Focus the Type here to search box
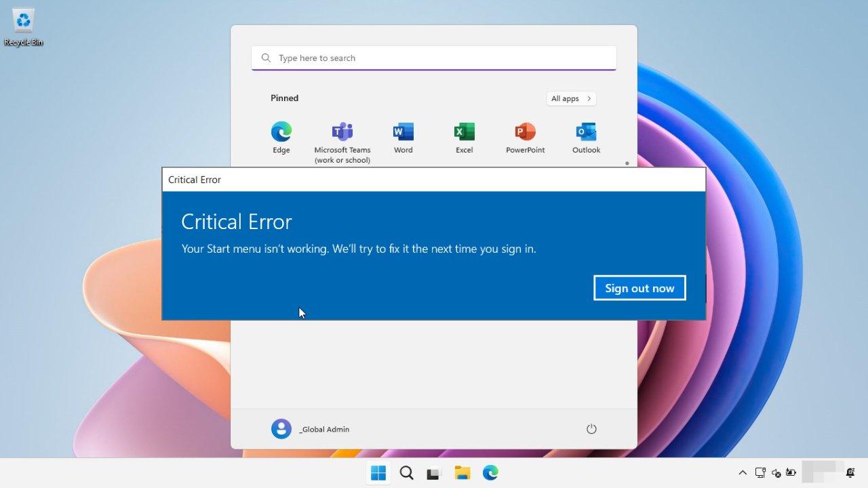 434,58
